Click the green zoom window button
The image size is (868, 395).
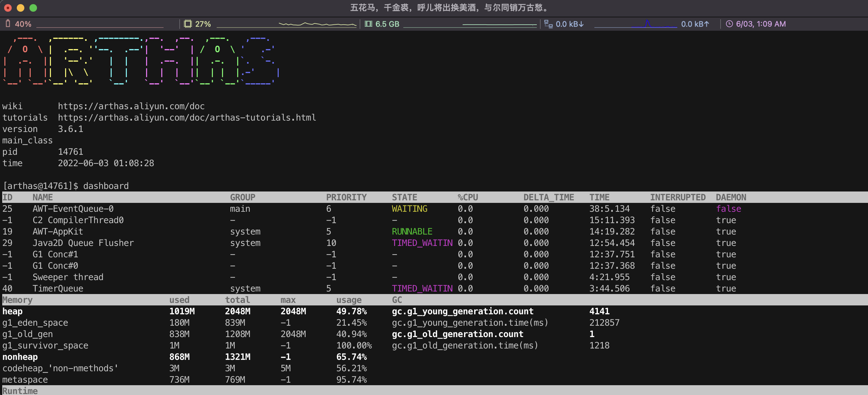click(33, 8)
